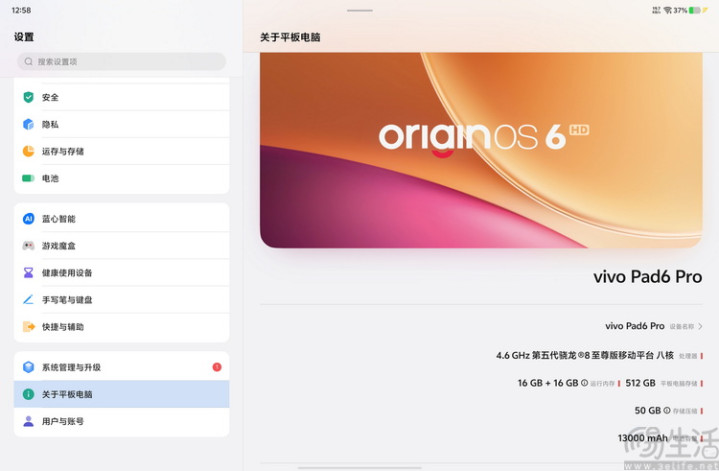Click the user icon for 用户与账号
719x471 pixels.
click(x=28, y=421)
